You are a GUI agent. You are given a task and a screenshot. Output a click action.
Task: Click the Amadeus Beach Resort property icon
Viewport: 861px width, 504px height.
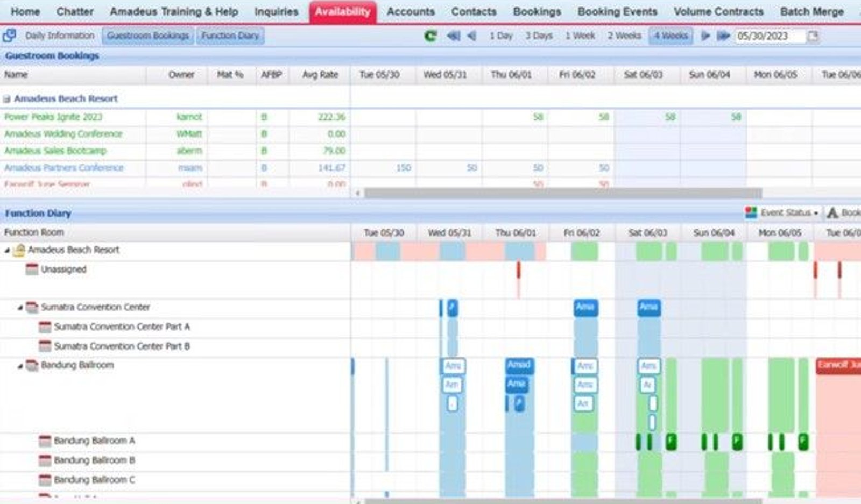(19, 250)
